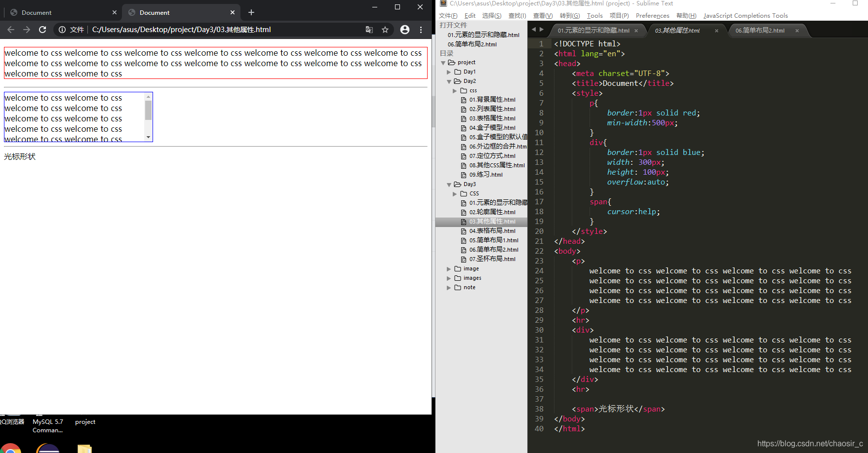The height and width of the screenshot is (453, 868).
Task: Open 02.轮廓属性.html file
Action: click(x=492, y=212)
